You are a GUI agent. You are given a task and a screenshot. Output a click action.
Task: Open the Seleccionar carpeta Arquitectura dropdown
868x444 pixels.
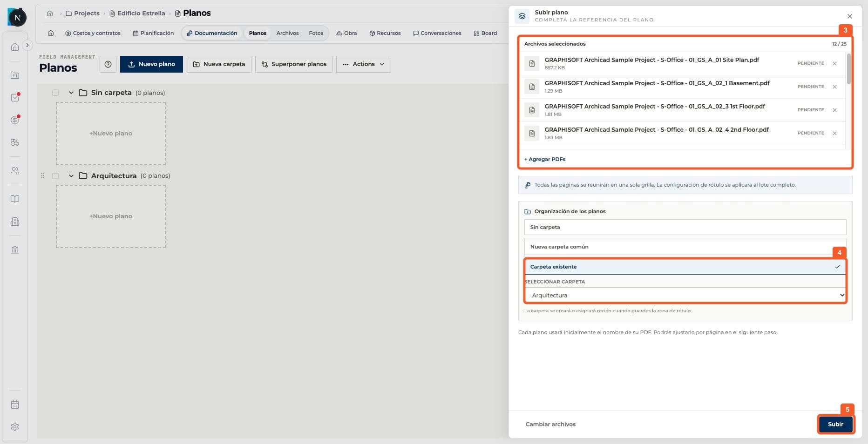(x=685, y=295)
